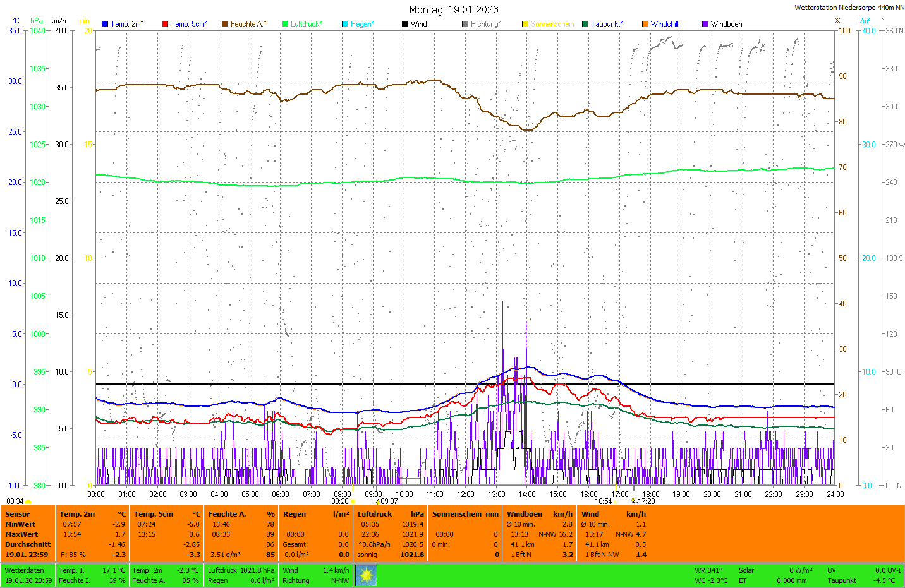905x588 pixels.
Task: Click the chart title Montag, 19.01.2026
Action: [x=453, y=9]
